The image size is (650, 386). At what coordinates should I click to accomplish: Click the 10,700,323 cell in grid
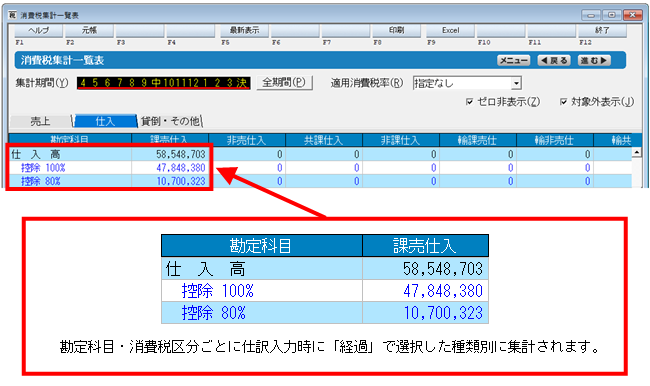[x=170, y=181]
